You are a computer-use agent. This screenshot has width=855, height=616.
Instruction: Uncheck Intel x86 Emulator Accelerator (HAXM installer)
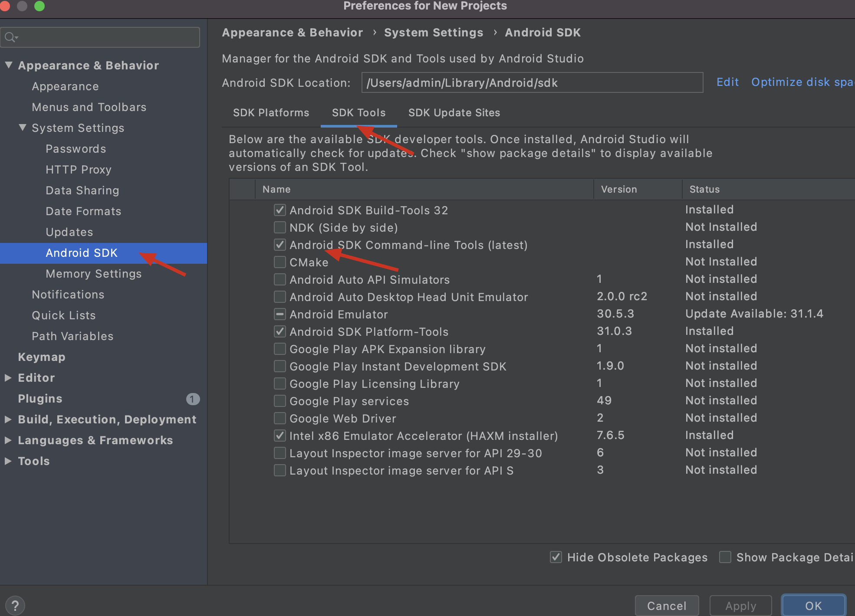coord(280,436)
